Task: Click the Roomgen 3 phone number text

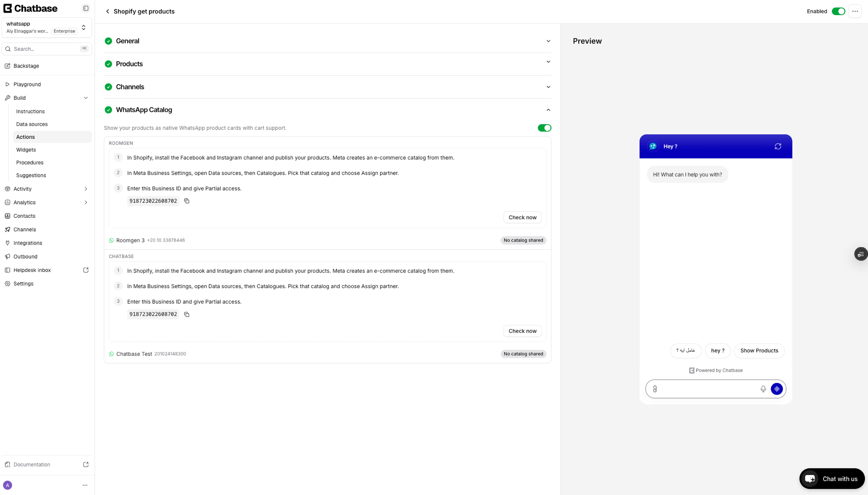Action: pos(166,240)
